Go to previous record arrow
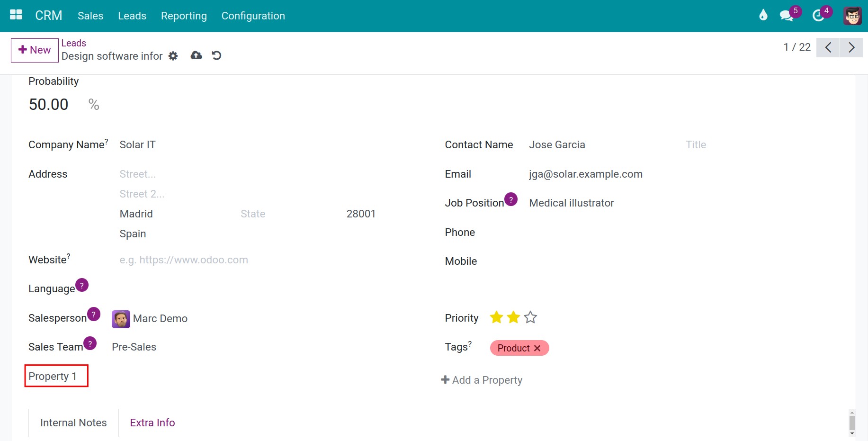The image size is (868, 441). click(x=828, y=47)
